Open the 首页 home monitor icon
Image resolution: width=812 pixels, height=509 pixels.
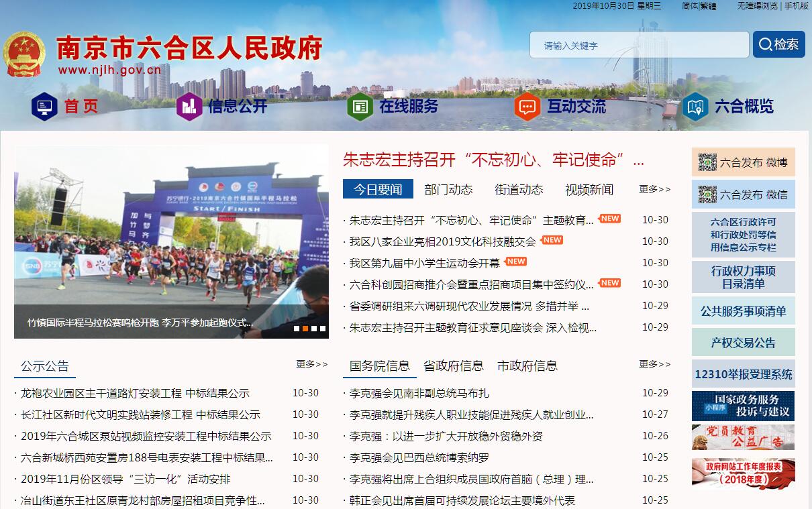tap(45, 107)
